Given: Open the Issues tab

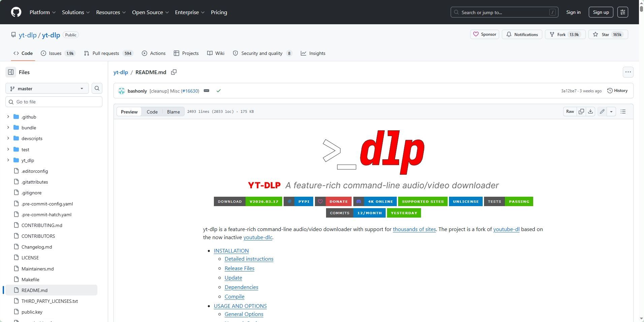Looking at the screenshot, I should [x=58, y=53].
